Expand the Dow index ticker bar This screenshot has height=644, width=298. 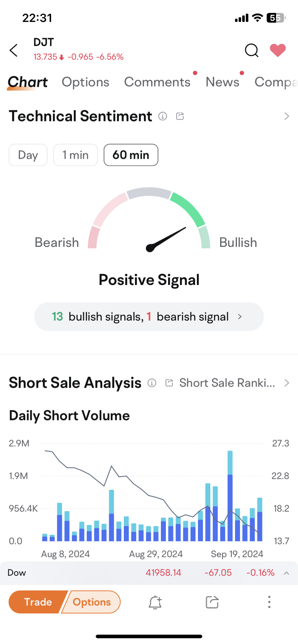pos(286,573)
